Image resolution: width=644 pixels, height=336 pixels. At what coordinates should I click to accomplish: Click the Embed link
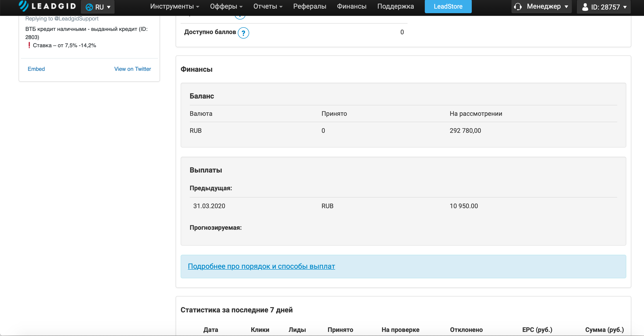point(36,69)
